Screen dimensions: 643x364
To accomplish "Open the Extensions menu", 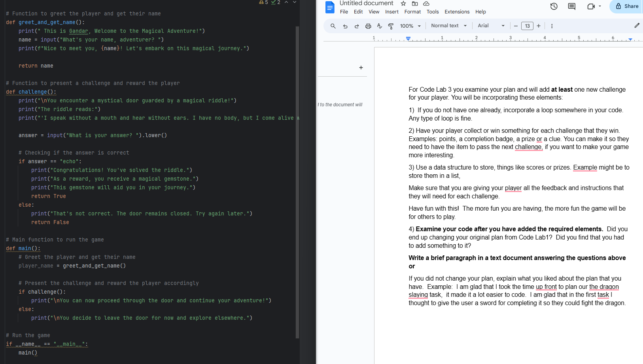I will point(457,11).
